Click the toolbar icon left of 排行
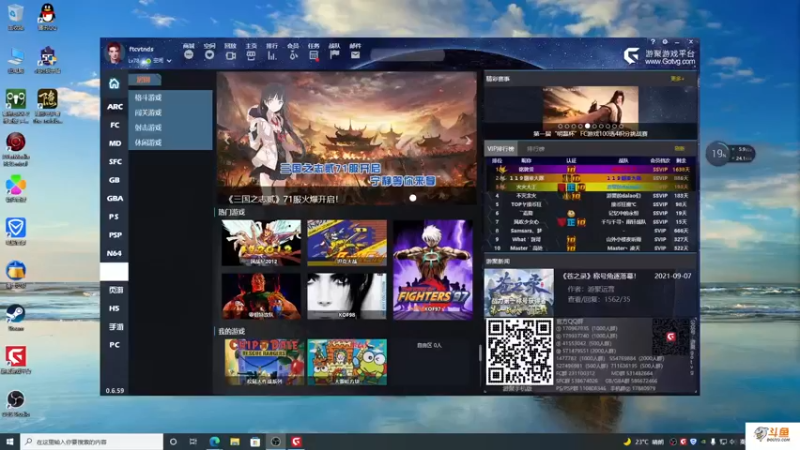 (x=251, y=55)
